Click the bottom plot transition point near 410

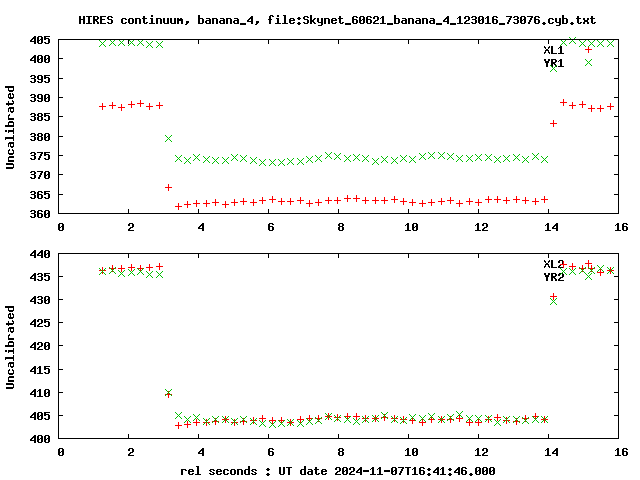tap(168, 393)
